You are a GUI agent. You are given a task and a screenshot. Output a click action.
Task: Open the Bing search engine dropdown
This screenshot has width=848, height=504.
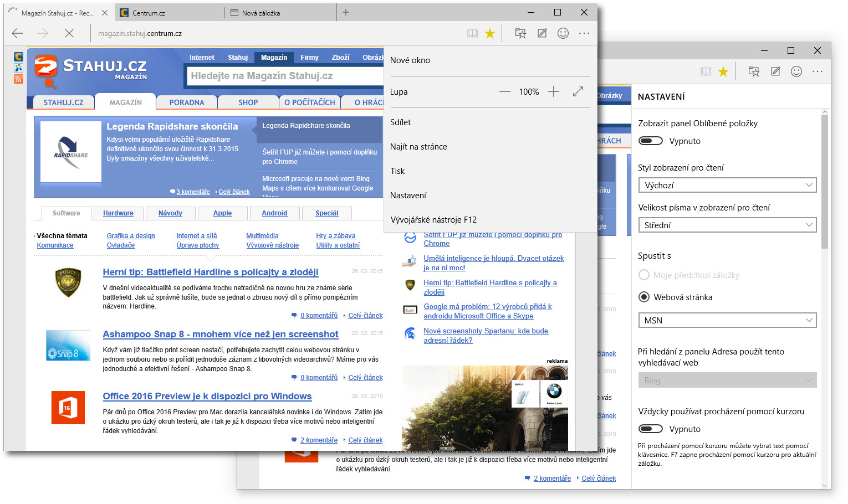[x=728, y=380]
